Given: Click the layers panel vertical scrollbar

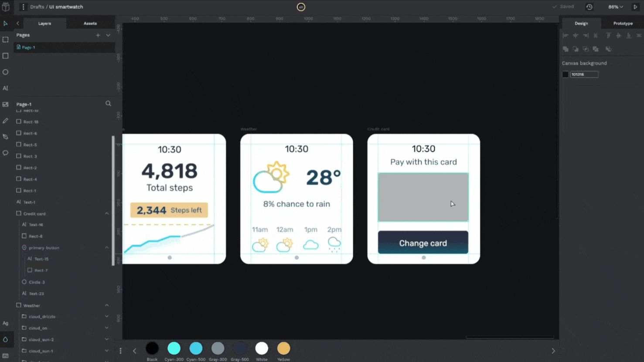Looking at the screenshot, I should click(x=113, y=200).
